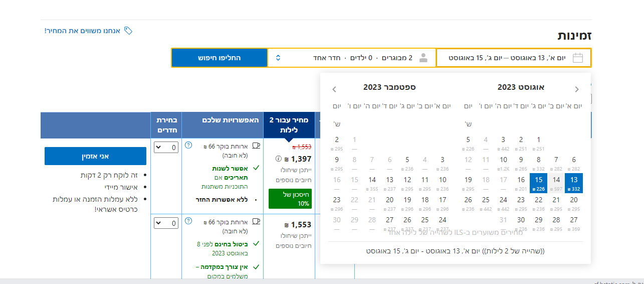
Task: Select September 27 in the calendar
Action: point(390,223)
